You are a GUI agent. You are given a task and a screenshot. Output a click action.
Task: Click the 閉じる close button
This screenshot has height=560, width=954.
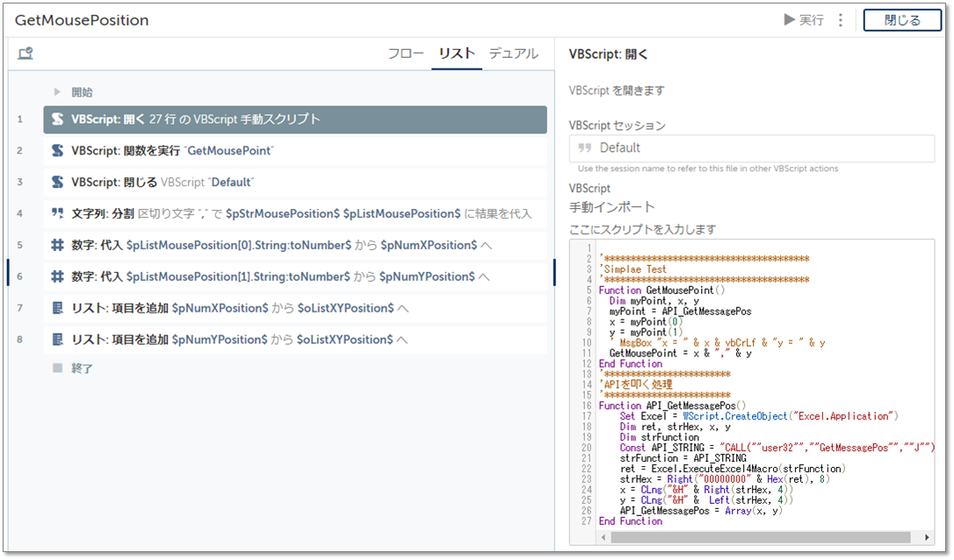coord(902,20)
